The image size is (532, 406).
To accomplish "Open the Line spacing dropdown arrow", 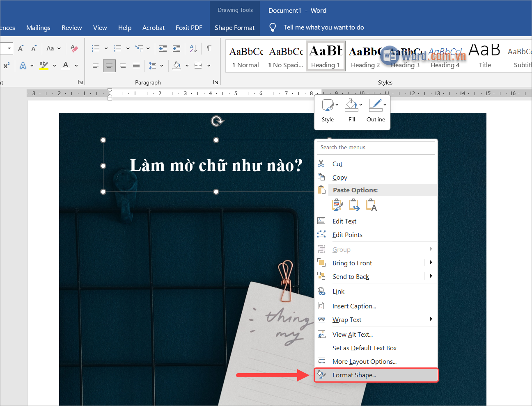I will [x=162, y=66].
